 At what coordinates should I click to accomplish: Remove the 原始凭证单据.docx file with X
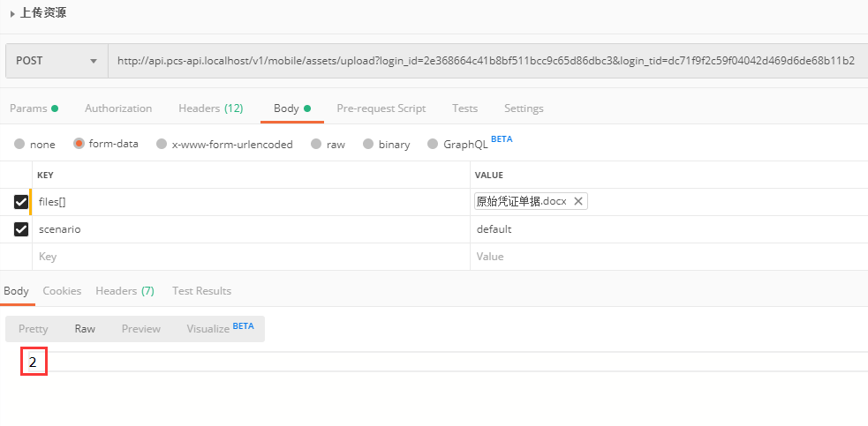[x=578, y=201]
